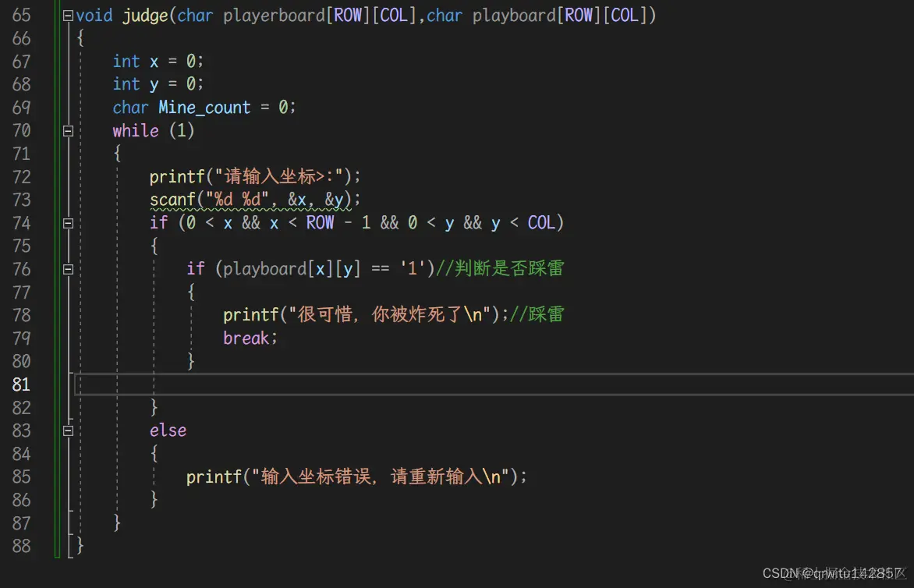Viewport: 914px width, 588px height.
Task: Collapse the if ROW/COL range check fold marker
Action: pyautogui.click(x=68, y=223)
